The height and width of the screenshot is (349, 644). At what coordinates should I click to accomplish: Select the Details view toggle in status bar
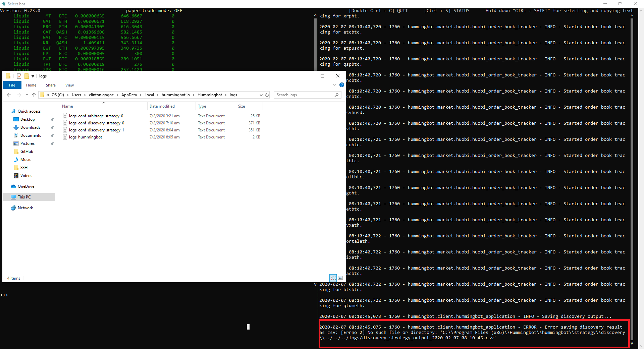(333, 278)
